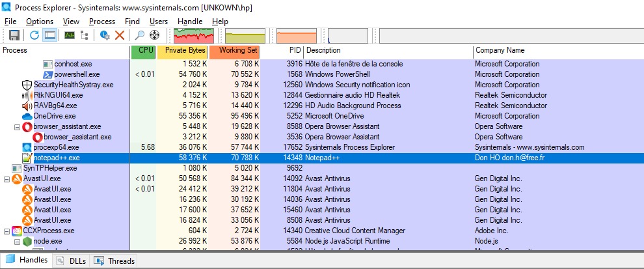Click the conhost.exe process icon
The image size is (644, 269).
[48, 64]
